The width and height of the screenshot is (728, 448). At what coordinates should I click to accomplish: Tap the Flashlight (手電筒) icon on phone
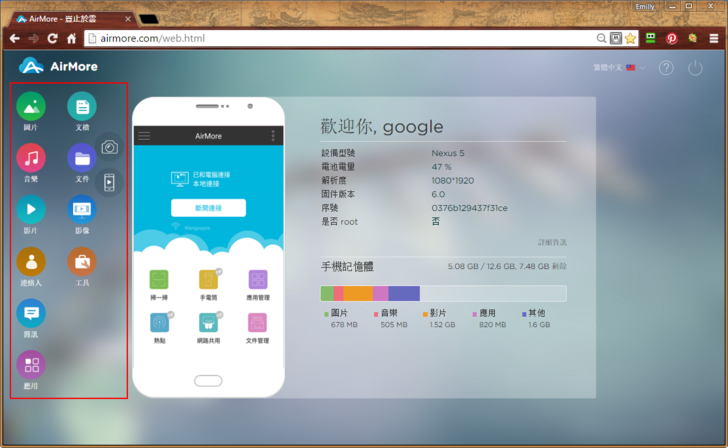click(x=208, y=280)
